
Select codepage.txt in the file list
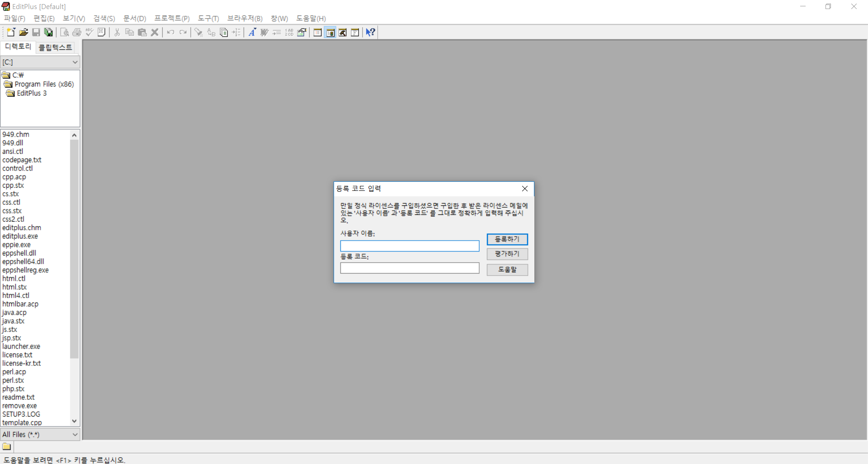click(x=22, y=160)
